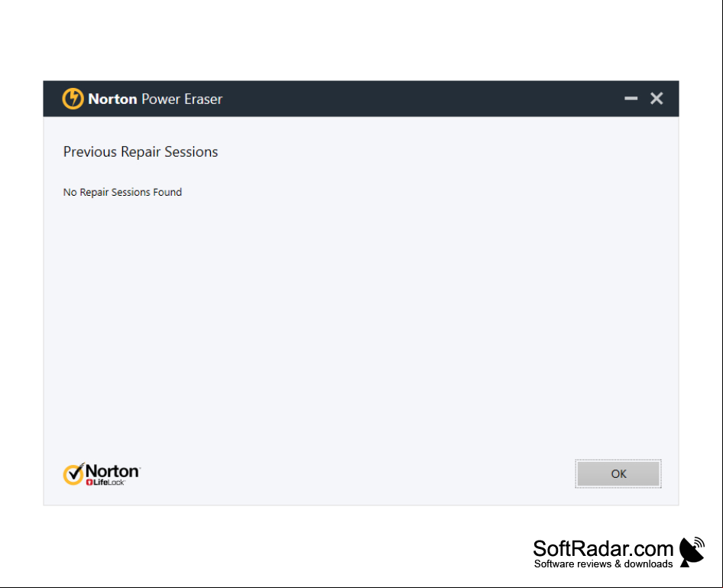Image resolution: width=723 pixels, height=588 pixels.
Task: Click the Norton Power Eraser lightning icon
Action: (x=73, y=99)
